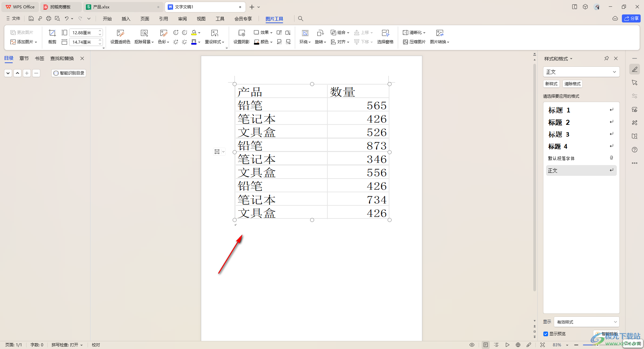Screen dimensions: 644x349
Task: Switch to reading eye-protection mode icon
Action: (472, 345)
